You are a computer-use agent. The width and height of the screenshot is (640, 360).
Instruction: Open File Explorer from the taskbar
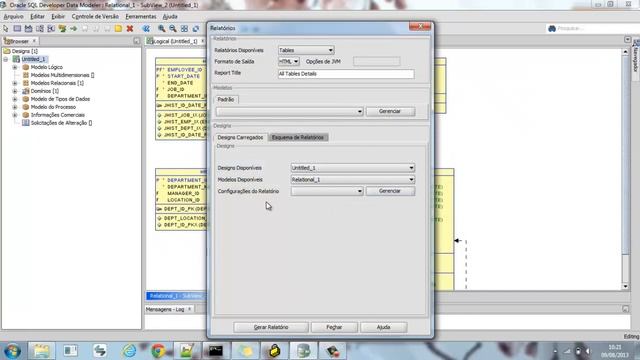[x=41, y=351]
